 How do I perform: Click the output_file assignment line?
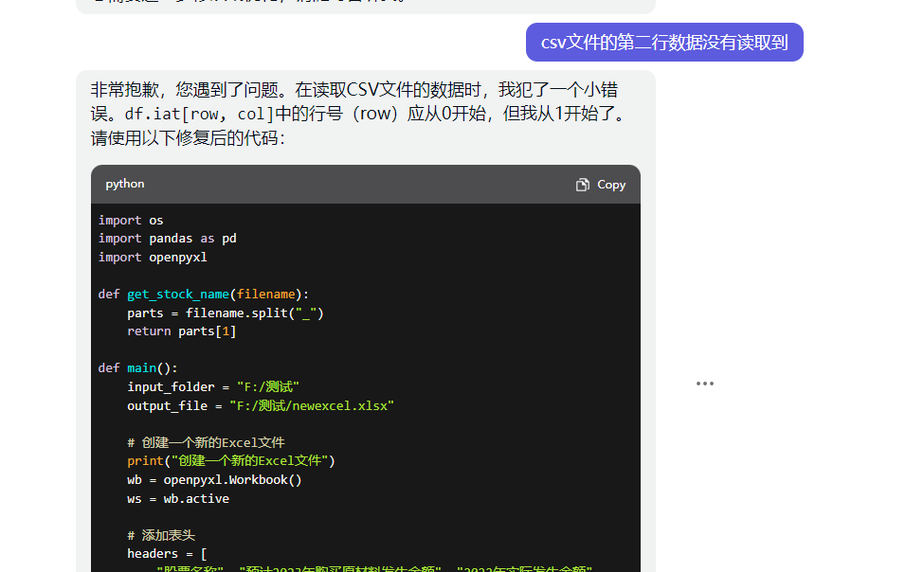(261, 406)
